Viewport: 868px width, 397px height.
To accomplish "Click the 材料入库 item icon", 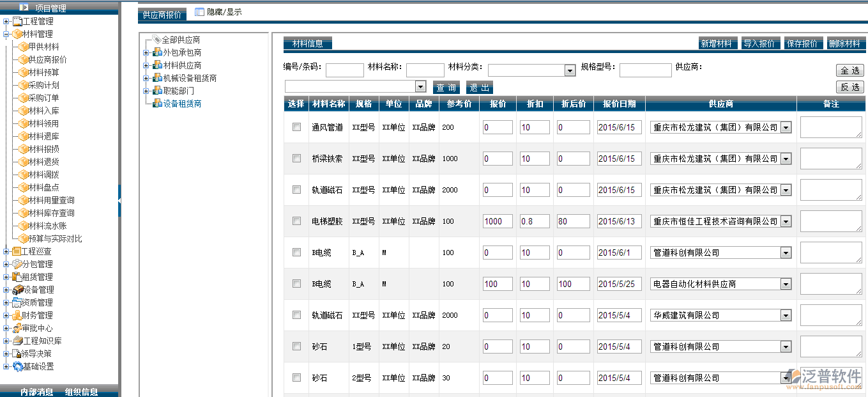I will tap(24, 111).
